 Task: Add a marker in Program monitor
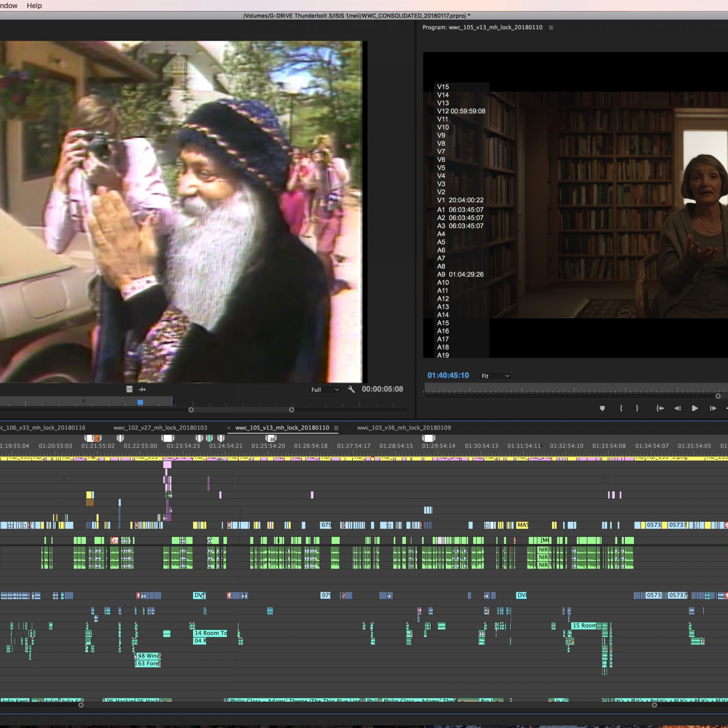click(602, 408)
